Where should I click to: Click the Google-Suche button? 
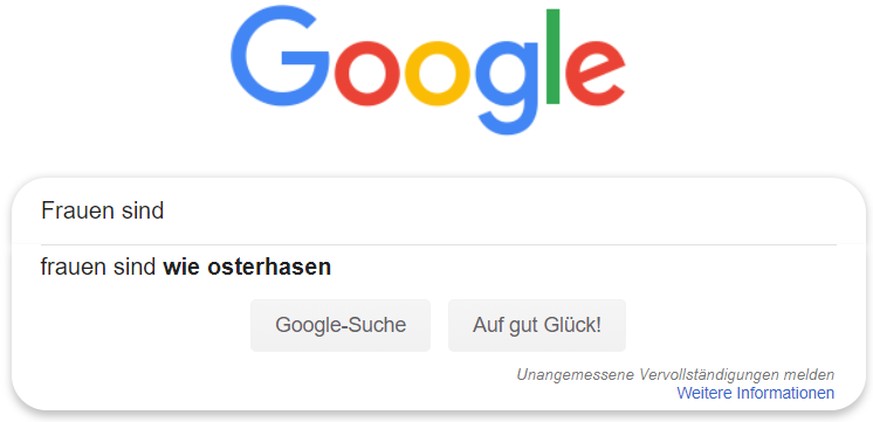coord(340,325)
